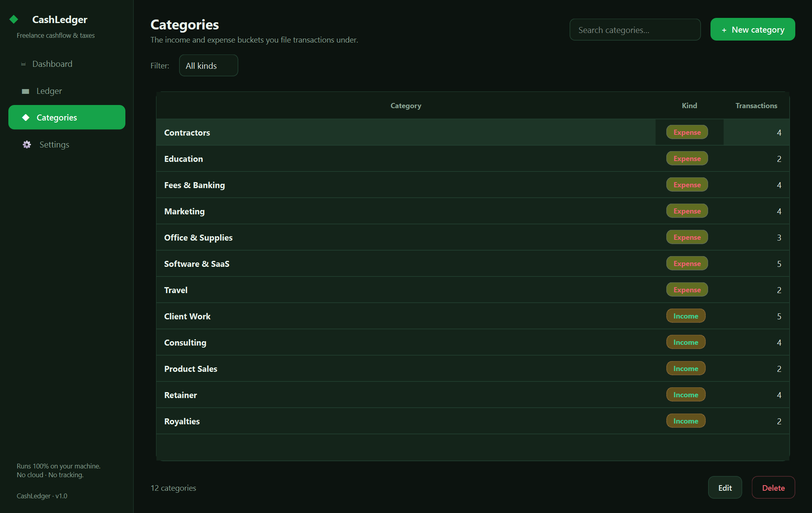The height and width of the screenshot is (513, 812).
Task: Select the Categories nav item
Action: (67, 117)
